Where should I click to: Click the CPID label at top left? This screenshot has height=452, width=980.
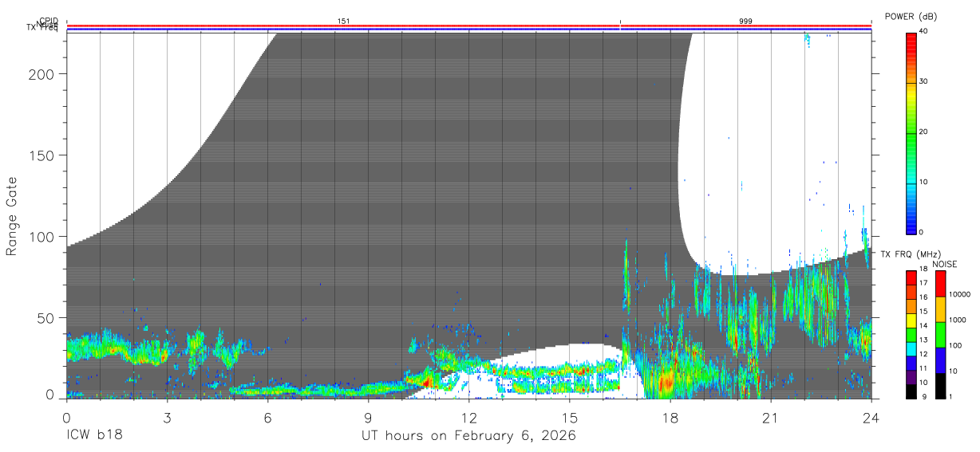(49, 21)
